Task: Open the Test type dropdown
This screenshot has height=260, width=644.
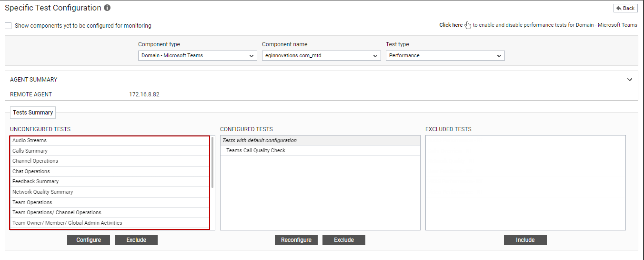Action: (445, 56)
